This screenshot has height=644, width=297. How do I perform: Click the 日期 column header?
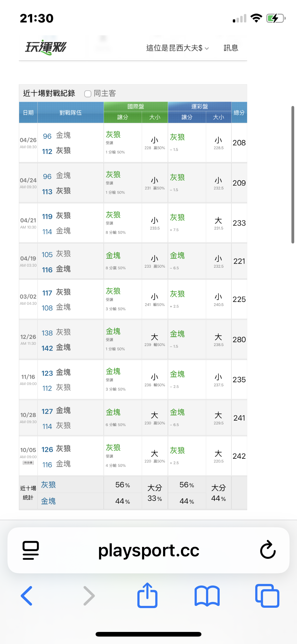click(28, 112)
